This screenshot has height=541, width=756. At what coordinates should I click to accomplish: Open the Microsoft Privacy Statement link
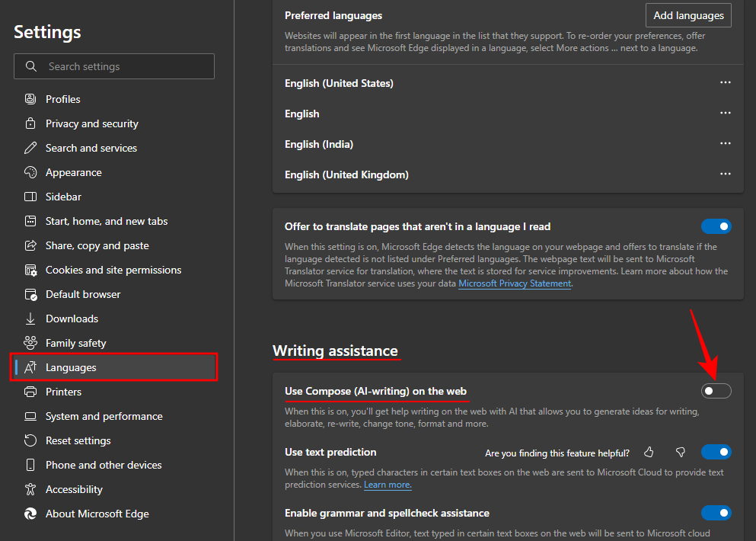[x=515, y=283]
